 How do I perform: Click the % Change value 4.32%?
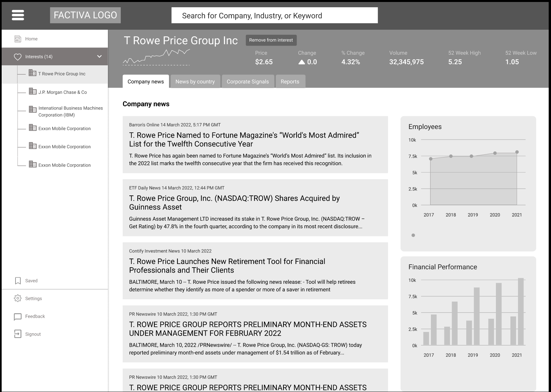tap(351, 62)
